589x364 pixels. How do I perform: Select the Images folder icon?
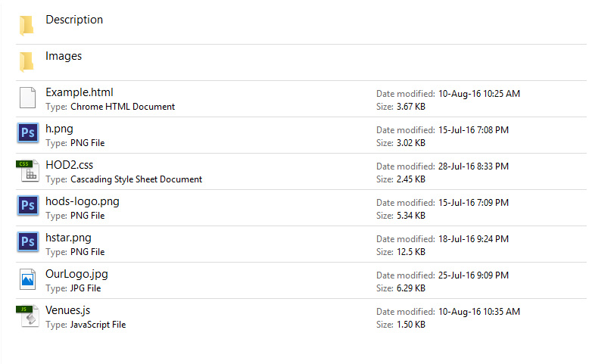[26, 61]
